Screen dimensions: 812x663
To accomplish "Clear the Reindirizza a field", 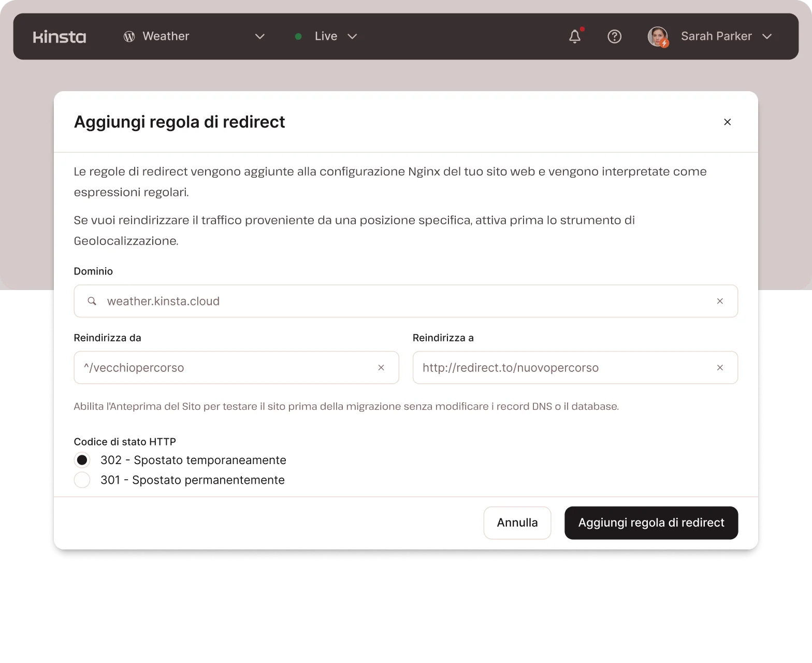I will click(720, 368).
